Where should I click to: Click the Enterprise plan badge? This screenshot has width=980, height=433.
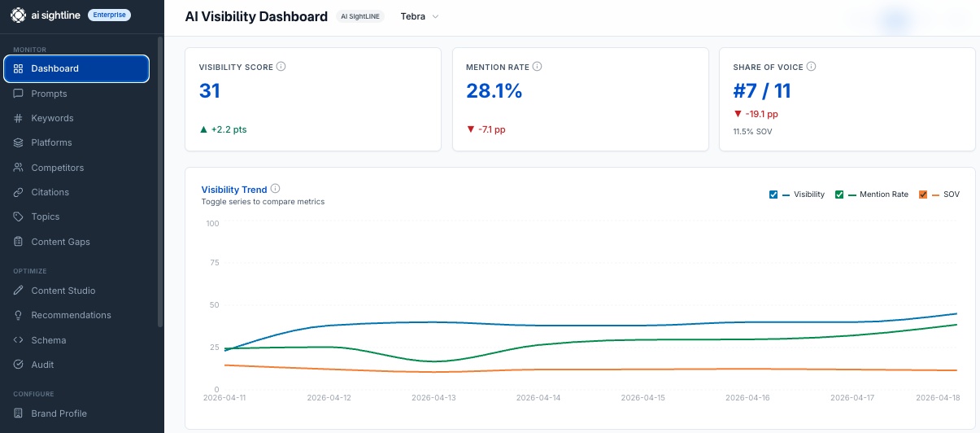(x=109, y=15)
